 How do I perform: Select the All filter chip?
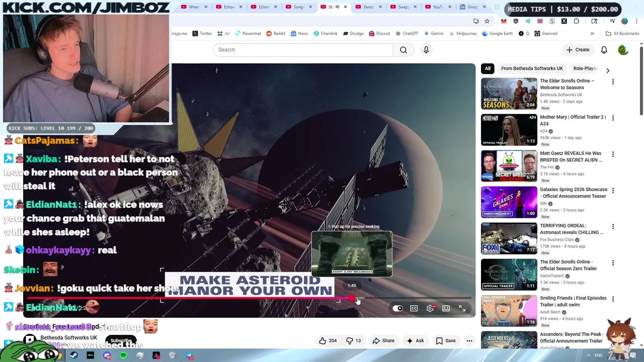(x=488, y=68)
